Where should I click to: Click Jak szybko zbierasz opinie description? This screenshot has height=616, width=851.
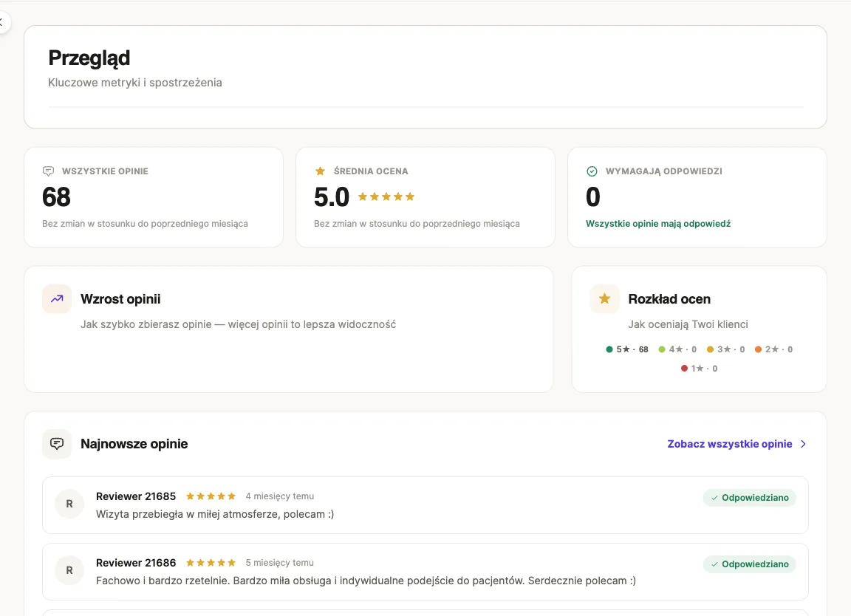tap(239, 324)
